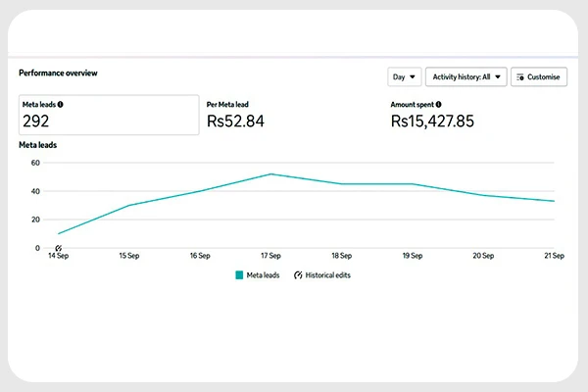Screen dimensions: 588x392
Task: Toggle the Historical edits legend label
Action: pos(328,275)
